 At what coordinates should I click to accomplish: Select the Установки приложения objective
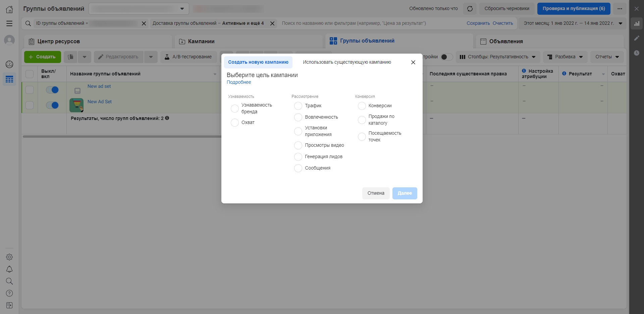298,131
